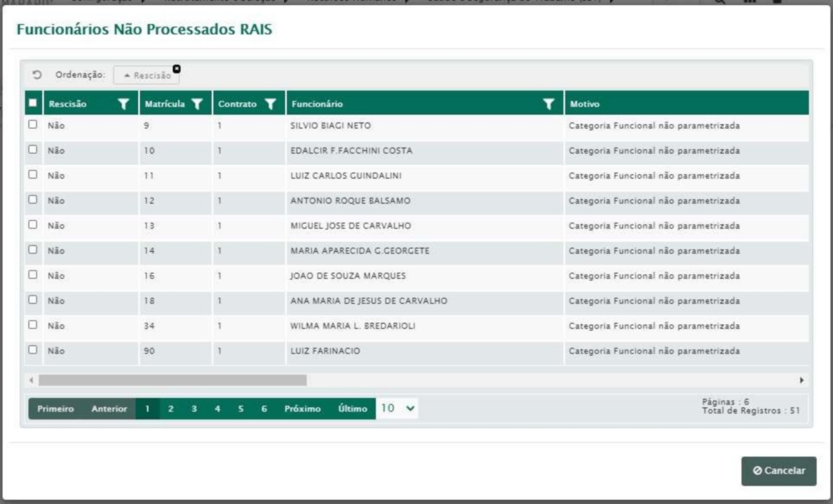833x504 pixels.
Task: Click left arrow of horizontal scrollbar
Action: (x=30, y=380)
